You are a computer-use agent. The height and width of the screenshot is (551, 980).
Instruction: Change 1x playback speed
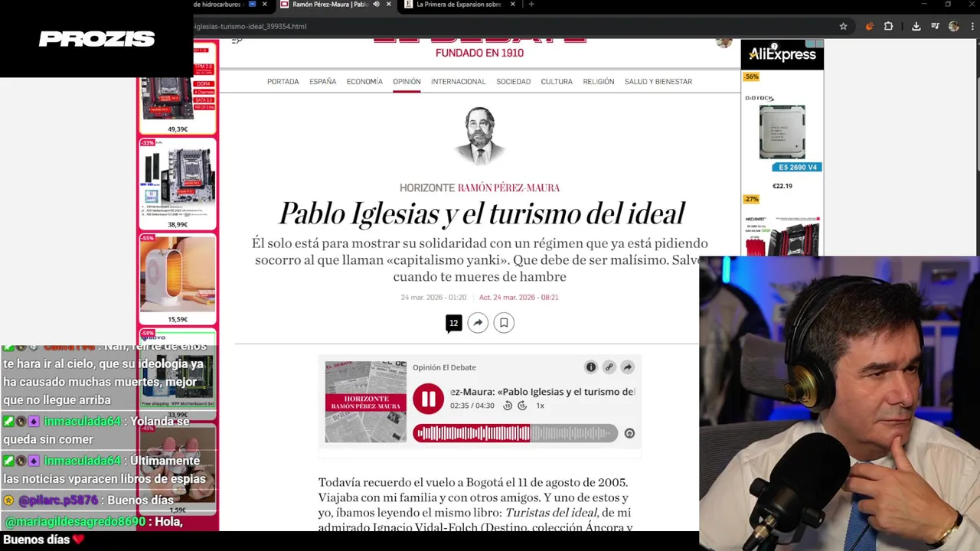(x=540, y=406)
